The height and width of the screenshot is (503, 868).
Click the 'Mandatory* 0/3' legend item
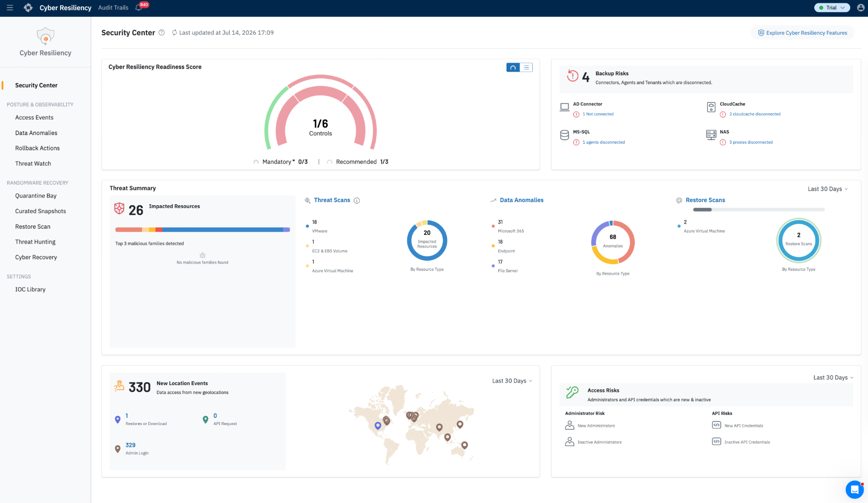[x=281, y=162]
